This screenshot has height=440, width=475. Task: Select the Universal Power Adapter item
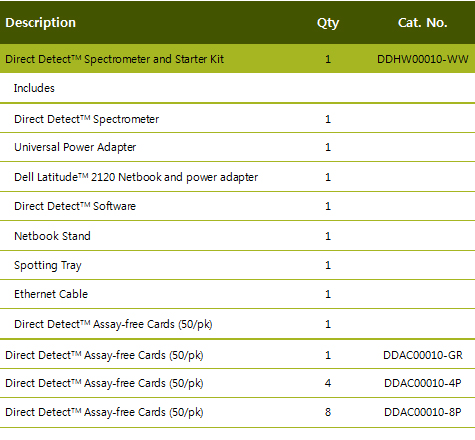(x=75, y=147)
